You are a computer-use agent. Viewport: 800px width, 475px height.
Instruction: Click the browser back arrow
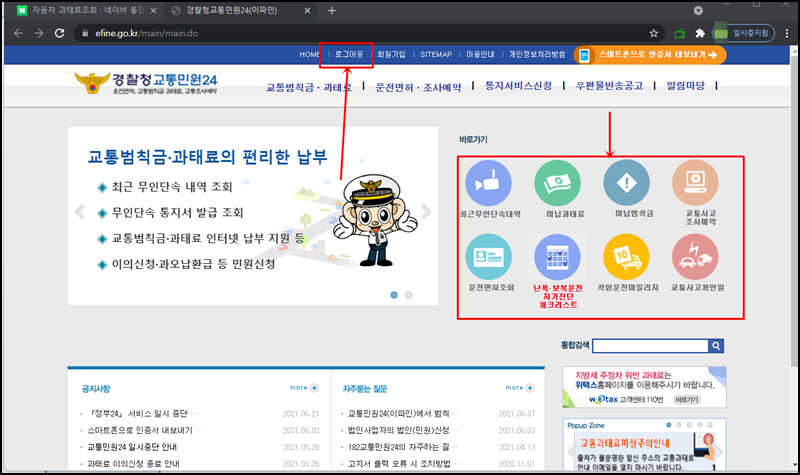coord(18,33)
